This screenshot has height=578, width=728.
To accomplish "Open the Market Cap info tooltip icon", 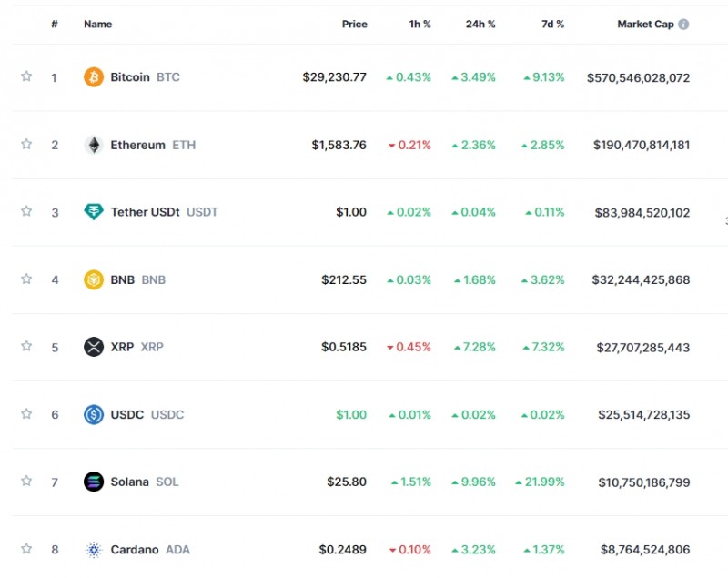I will point(683,25).
